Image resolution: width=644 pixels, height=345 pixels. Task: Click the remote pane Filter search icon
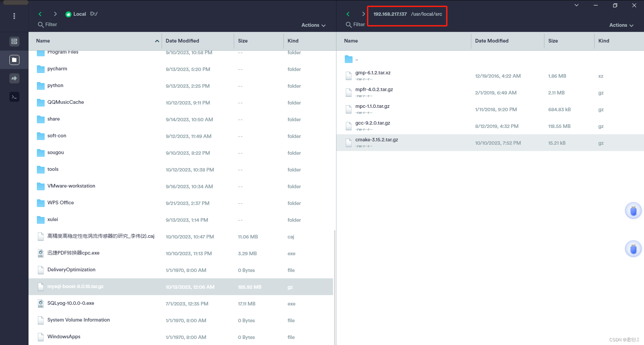pos(348,25)
